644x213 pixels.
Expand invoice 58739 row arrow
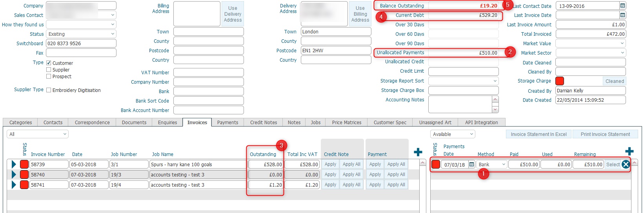[x=14, y=164]
